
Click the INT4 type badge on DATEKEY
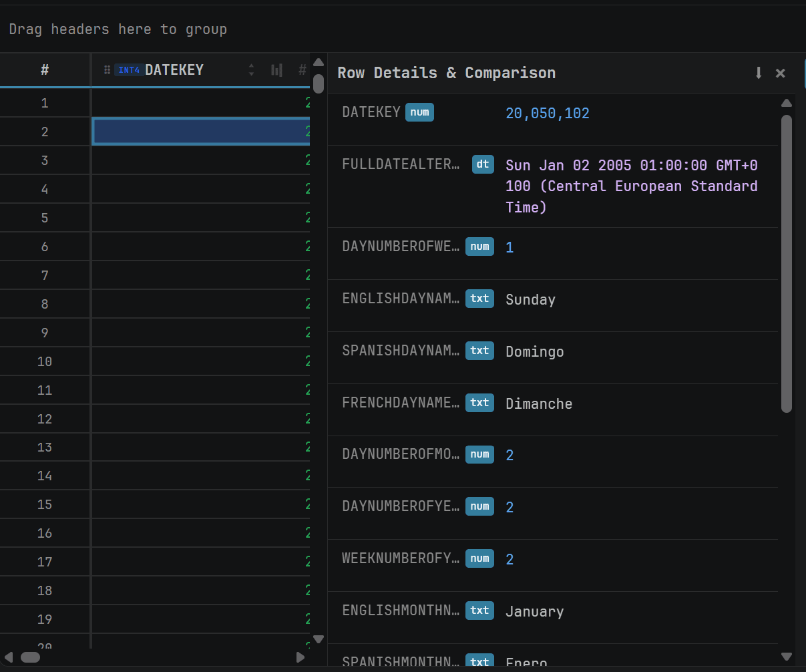pos(129,69)
